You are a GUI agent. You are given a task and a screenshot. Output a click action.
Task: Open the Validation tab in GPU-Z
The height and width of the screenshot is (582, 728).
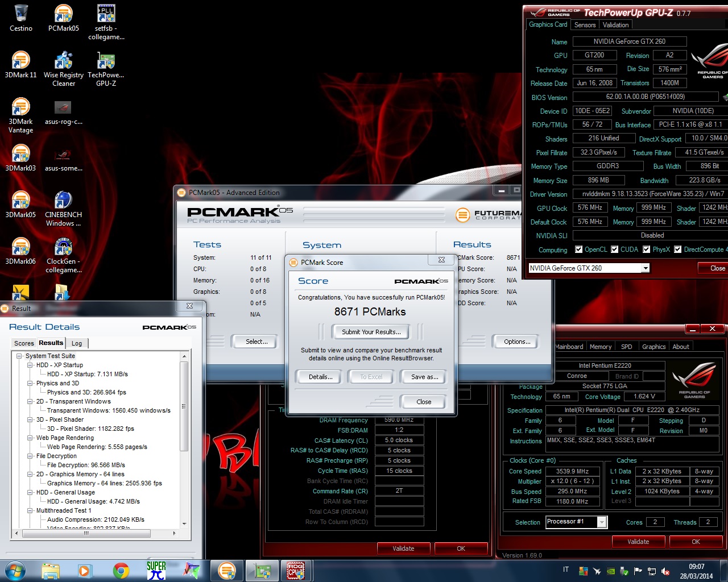pos(615,25)
